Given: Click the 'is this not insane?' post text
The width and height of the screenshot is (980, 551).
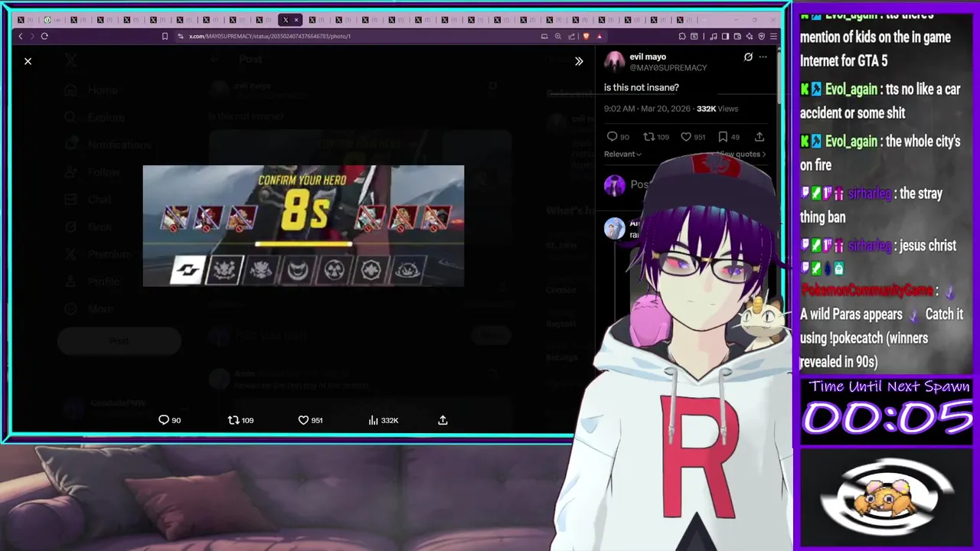Looking at the screenshot, I should 642,87.
